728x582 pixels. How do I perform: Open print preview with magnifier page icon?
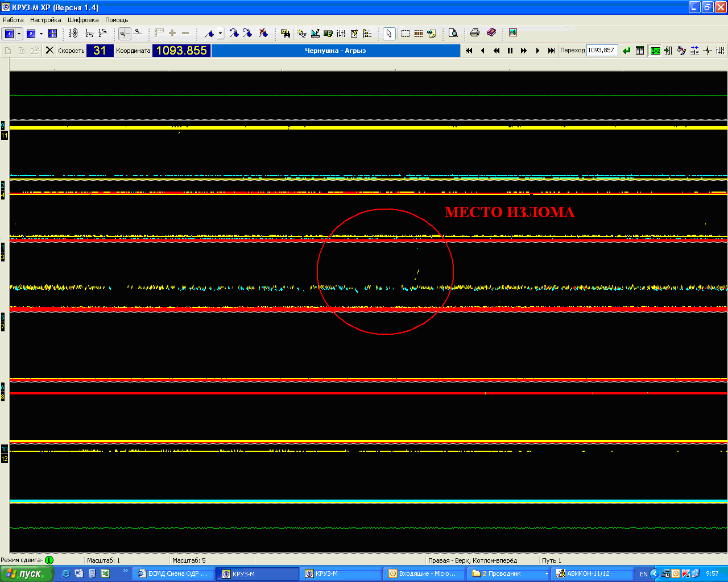point(453,34)
